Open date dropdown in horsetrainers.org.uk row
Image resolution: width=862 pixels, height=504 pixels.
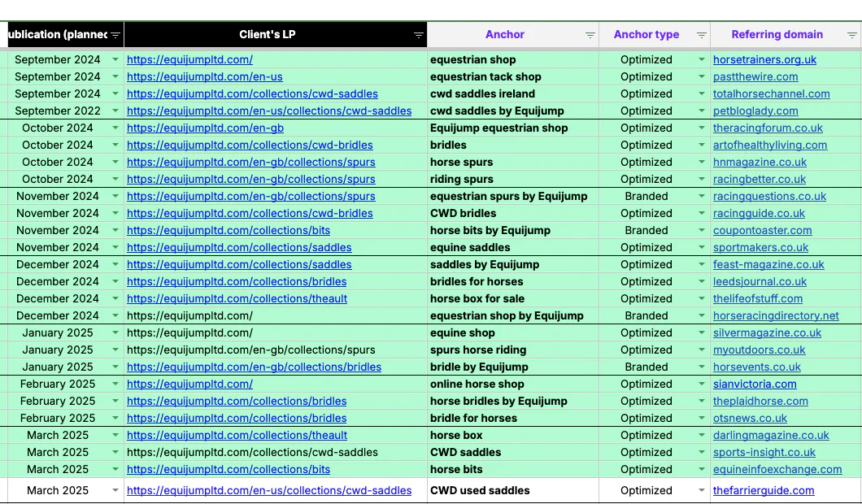tap(115, 59)
